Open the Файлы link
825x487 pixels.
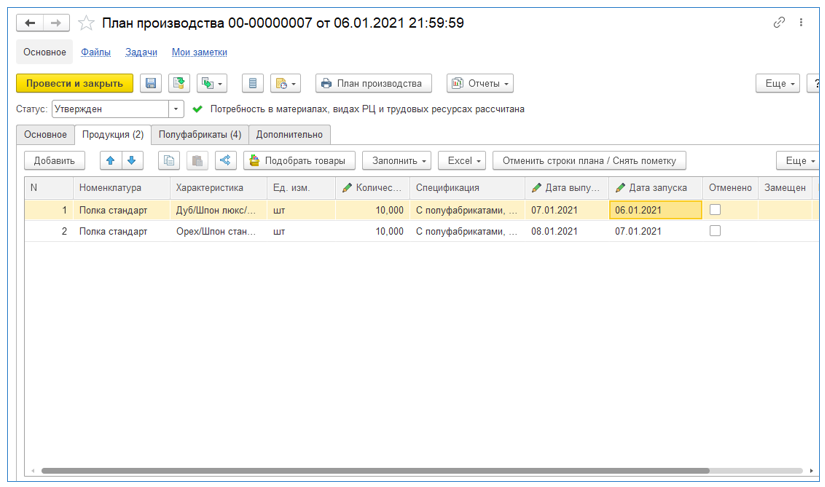tap(96, 52)
